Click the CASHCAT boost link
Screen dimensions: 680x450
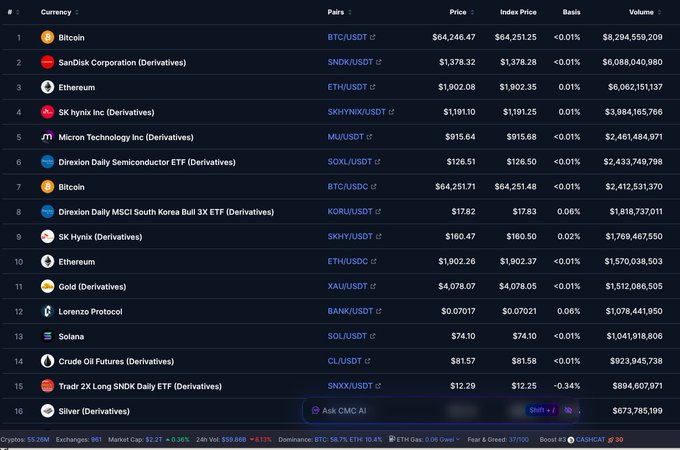(x=590, y=440)
